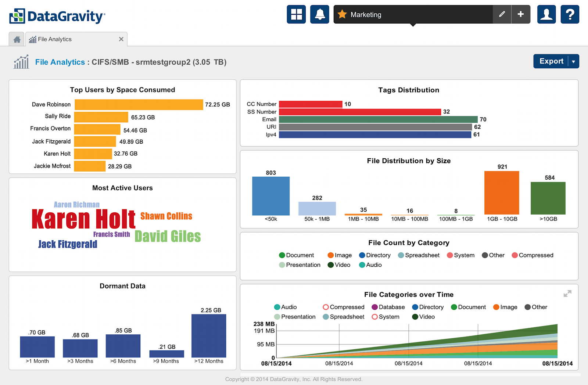Screen dimensions: 588x385
Task: Toggle System series in File Categories over Time
Action: [x=385, y=317]
